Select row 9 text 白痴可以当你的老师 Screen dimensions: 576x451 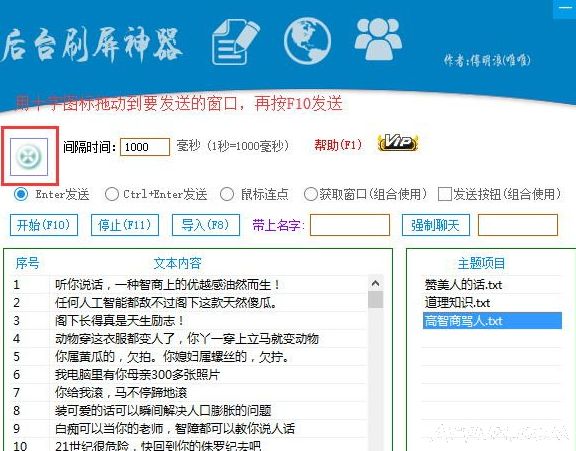coord(175,428)
